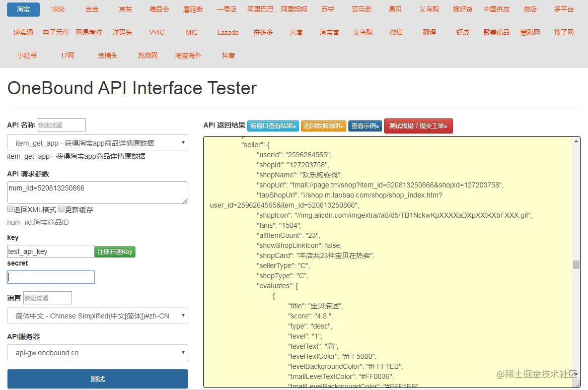
Task: Open the 淘宝客 tab
Action: point(329,32)
